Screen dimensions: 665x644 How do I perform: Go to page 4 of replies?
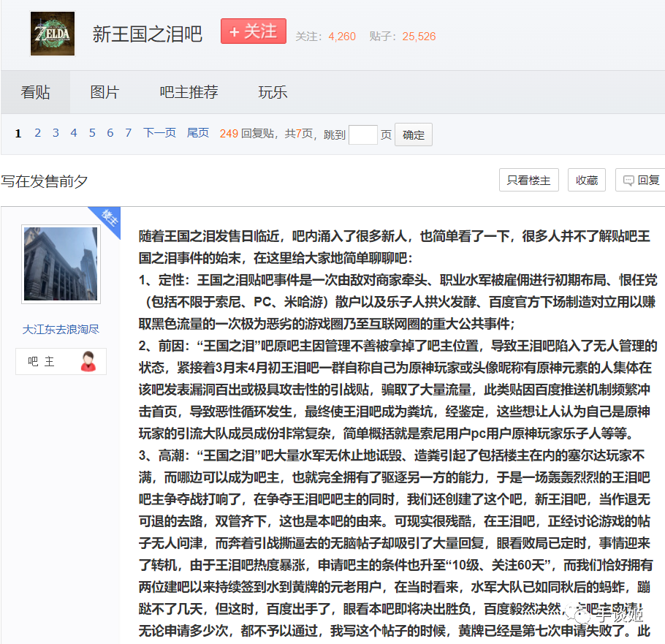click(x=74, y=133)
